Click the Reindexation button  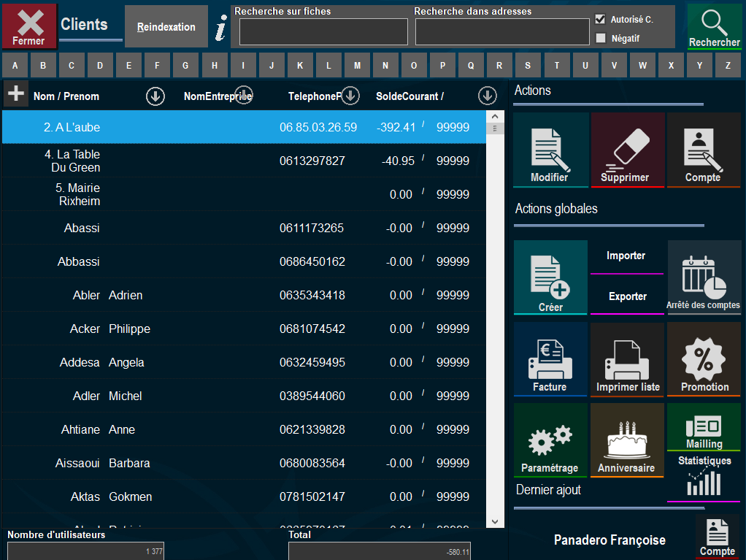(x=166, y=26)
